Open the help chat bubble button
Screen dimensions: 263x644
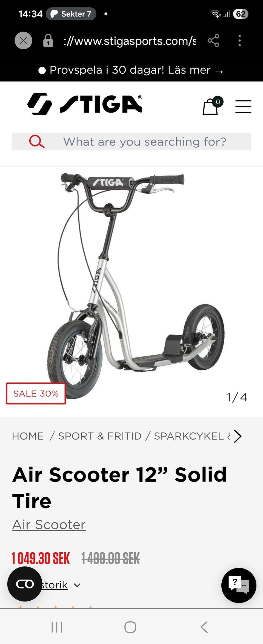(239, 585)
